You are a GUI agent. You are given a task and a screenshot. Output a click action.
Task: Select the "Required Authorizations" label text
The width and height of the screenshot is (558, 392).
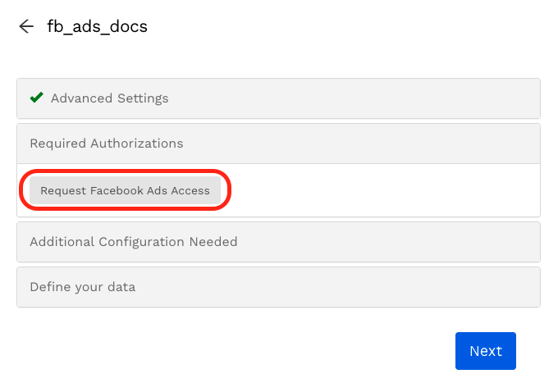(106, 144)
